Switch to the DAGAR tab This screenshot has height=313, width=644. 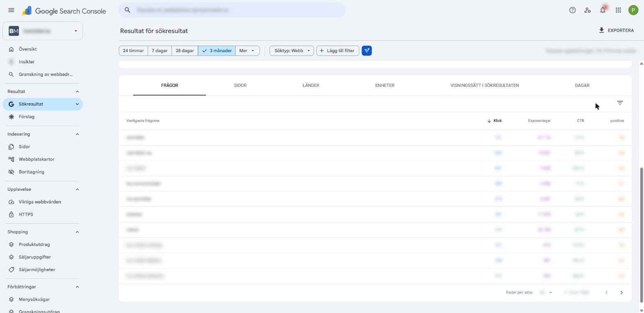[582, 86]
